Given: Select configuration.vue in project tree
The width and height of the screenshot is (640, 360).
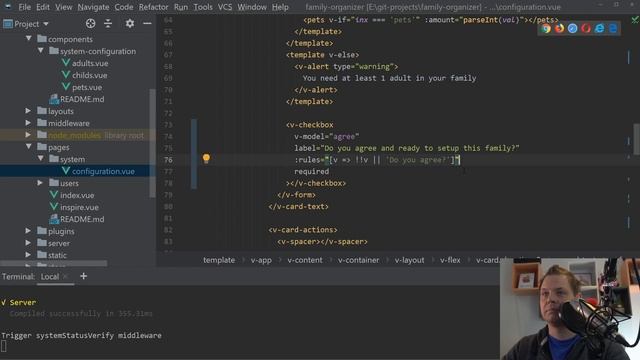Looking at the screenshot, I should click(103, 171).
